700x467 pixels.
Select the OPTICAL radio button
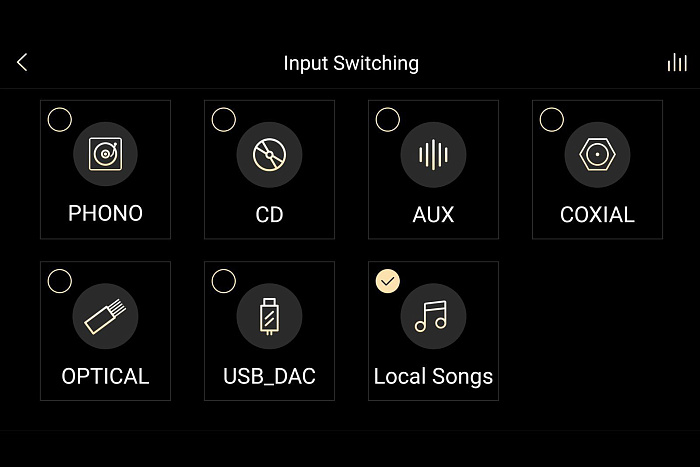tap(60, 281)
